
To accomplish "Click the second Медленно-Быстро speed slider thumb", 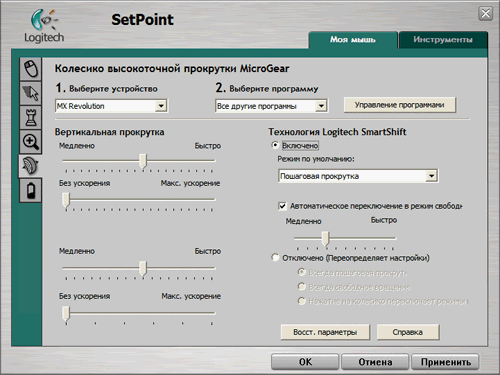I will click(x=143, y=269).
